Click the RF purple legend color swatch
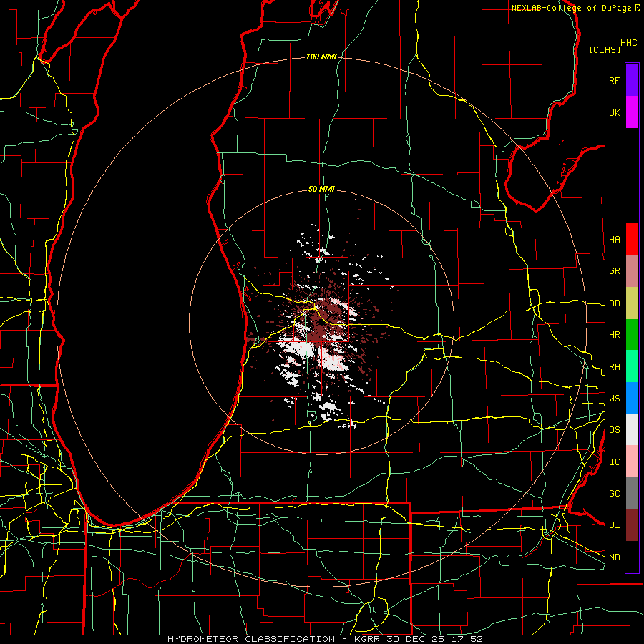Image resolution: width=644 pixels, height=644 pixels. pyautogui.click(x=632, y=80)
